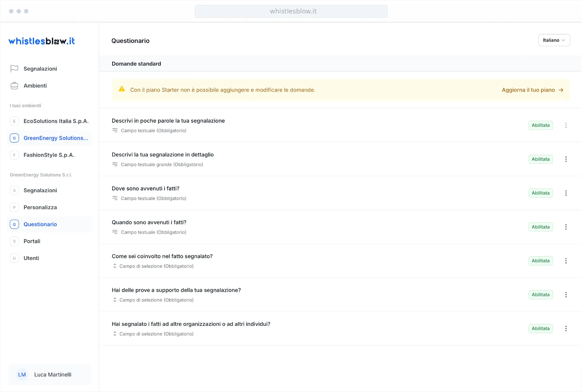The image size is (582, 392).
Task: Go to Portali section
Action: [32, 241]
